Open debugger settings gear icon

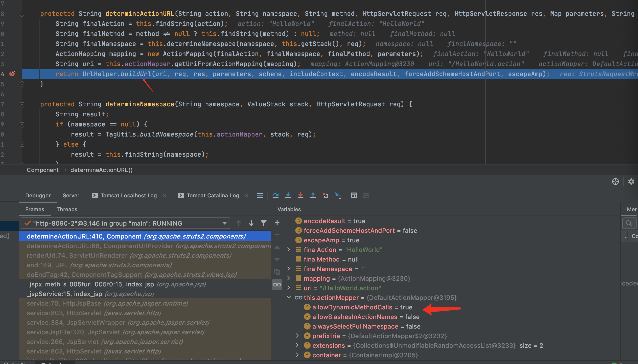(x=631, y=182)
